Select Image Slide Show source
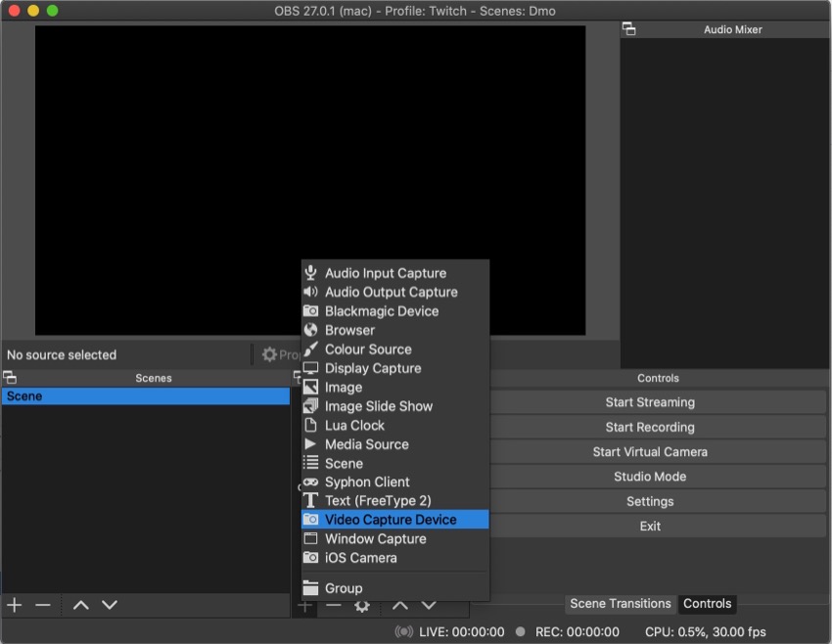 pos(394,406)
